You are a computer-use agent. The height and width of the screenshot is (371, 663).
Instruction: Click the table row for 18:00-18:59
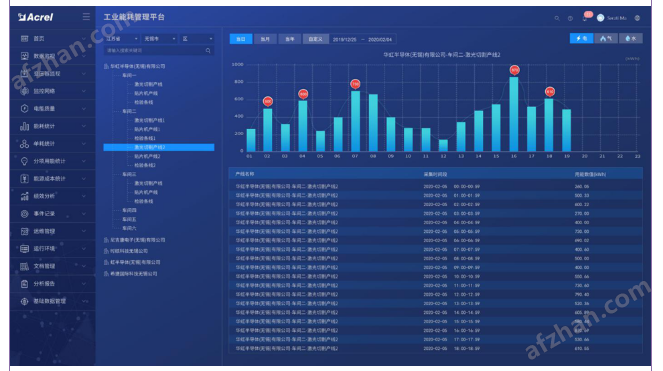(x=436, y=349)
